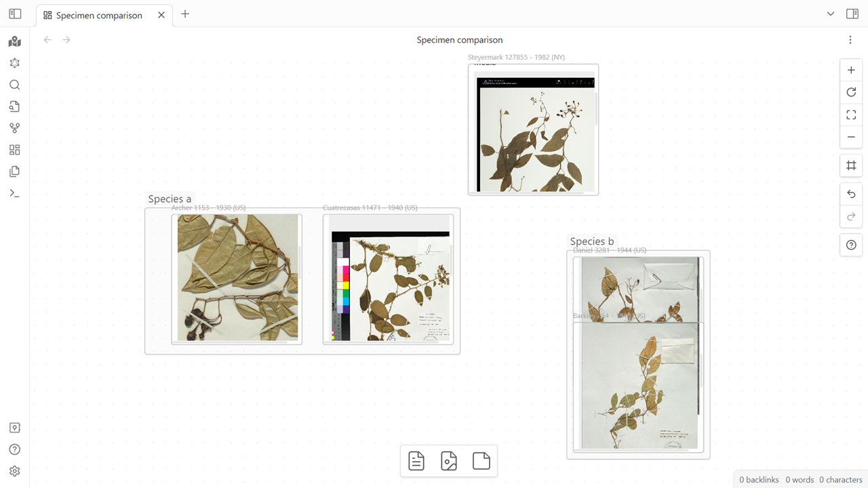Screen dimensions: 868x488
Task: Click Cuatrecasas 11471 - 1940 (US) label
Action: (370, 208)
